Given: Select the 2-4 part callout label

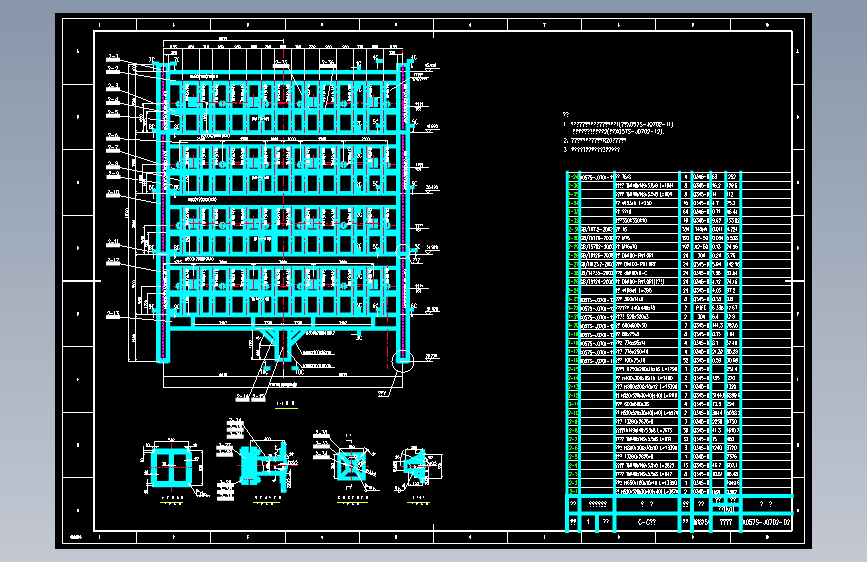Looking at the screenshot, I should pyautogui.click(x=113, y=101).
